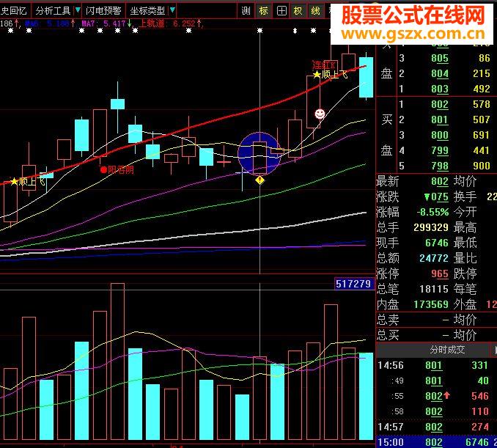The height and width of the screenshot is (448, 497).
Task: Click the MA7: 5.417 indicator value
Action: [103, 23]
